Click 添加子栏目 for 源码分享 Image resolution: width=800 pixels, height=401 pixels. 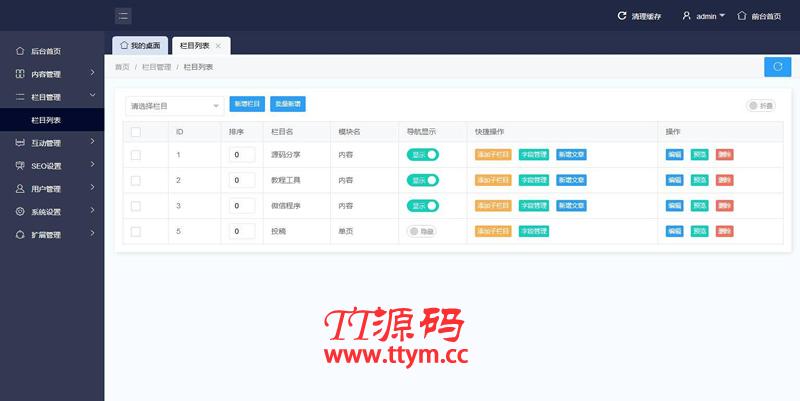(x=493, y=155)
